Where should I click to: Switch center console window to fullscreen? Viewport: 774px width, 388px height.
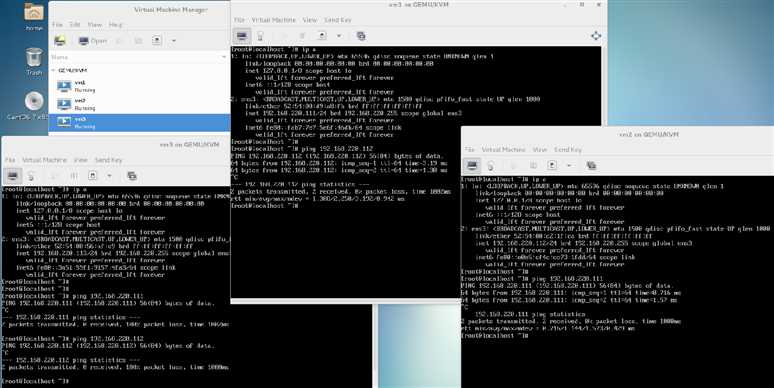(x=596, y=36)
